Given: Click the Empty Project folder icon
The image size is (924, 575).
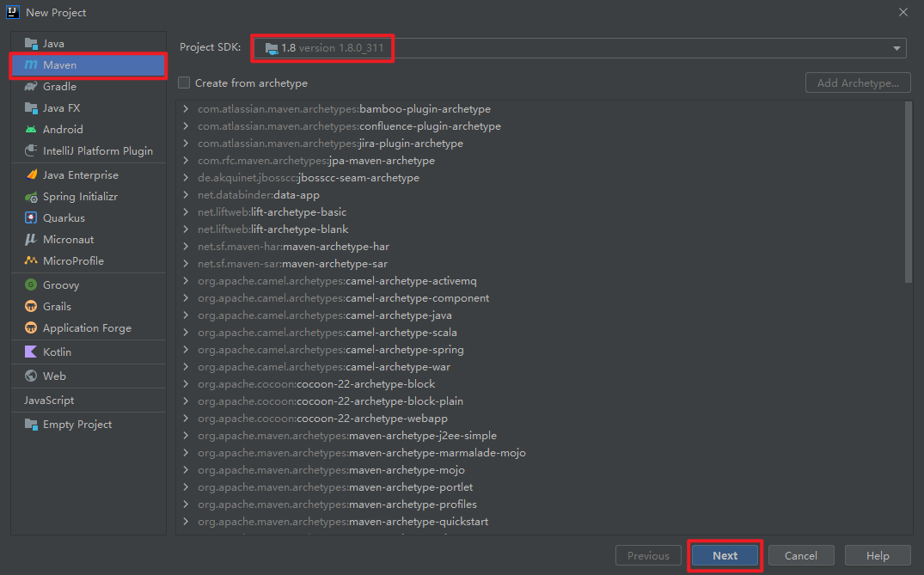Looking at the screenshot, I should [31, 425].
